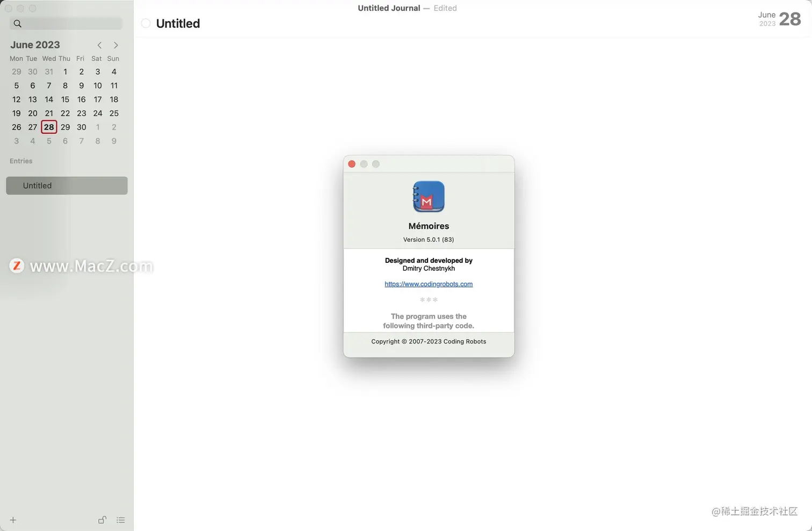Select June 20 in the calendar

tap(33, 113)
